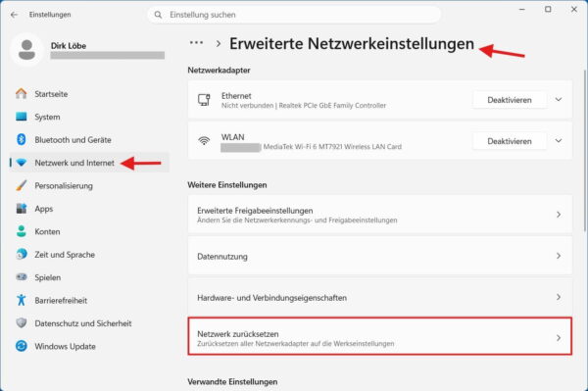588x391 pixels.
Task: Open Datennutzung via its chevron
Action: 559,256
